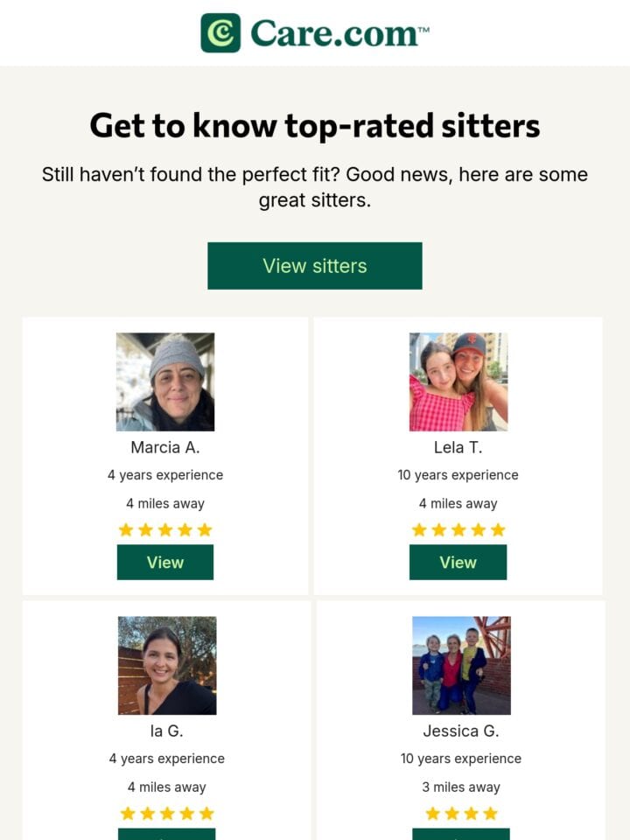
Task: Click Lela T.'s five-star rating
Action: [x=458, y=530]
